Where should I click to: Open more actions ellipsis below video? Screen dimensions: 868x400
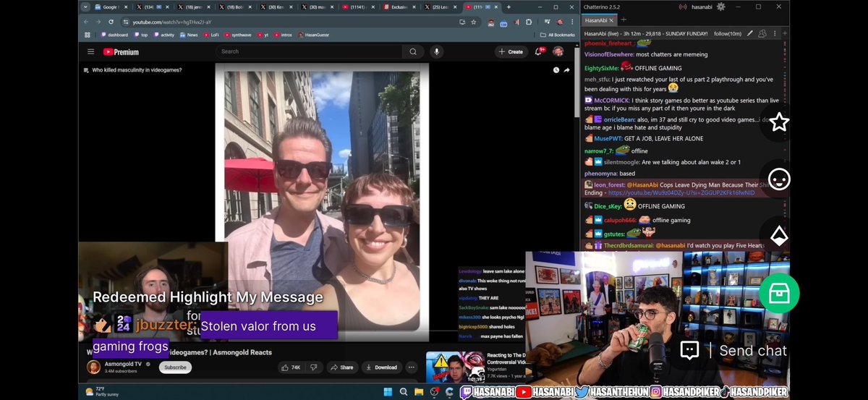click(x=412, y=367)
